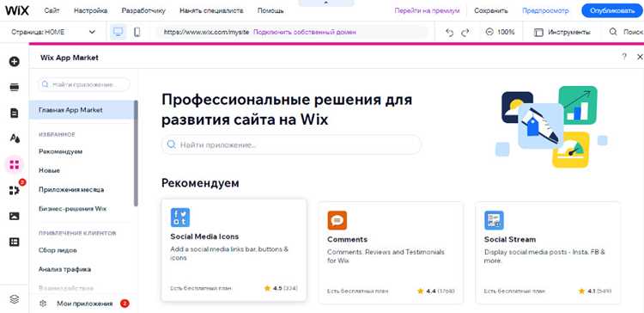644x313 pixels.
Task: Collapse the top bar arrow tab
Action: click(326, 3)
